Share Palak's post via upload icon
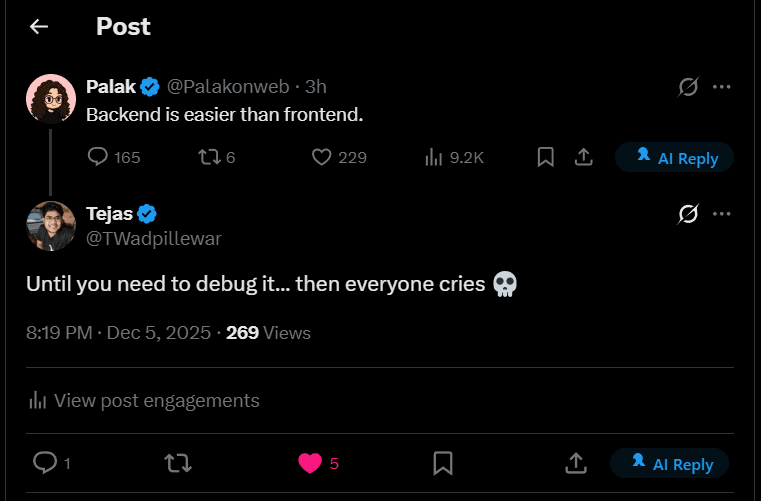 [583, 157]
